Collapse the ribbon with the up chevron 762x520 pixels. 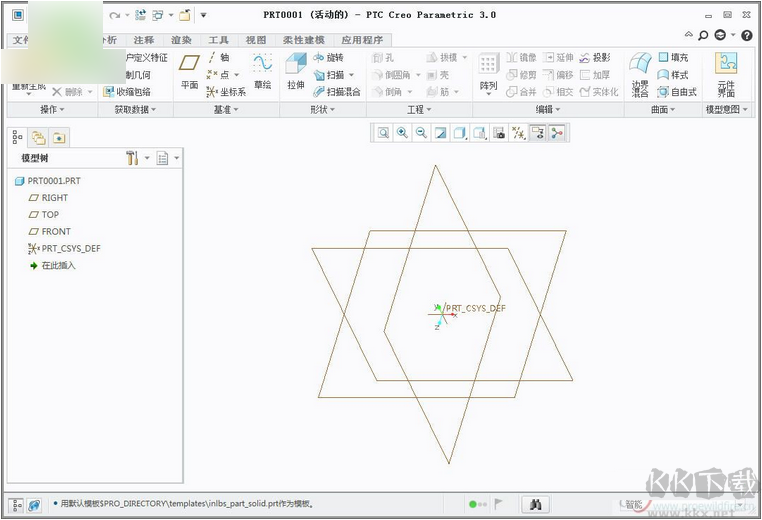tap(689, 35)
